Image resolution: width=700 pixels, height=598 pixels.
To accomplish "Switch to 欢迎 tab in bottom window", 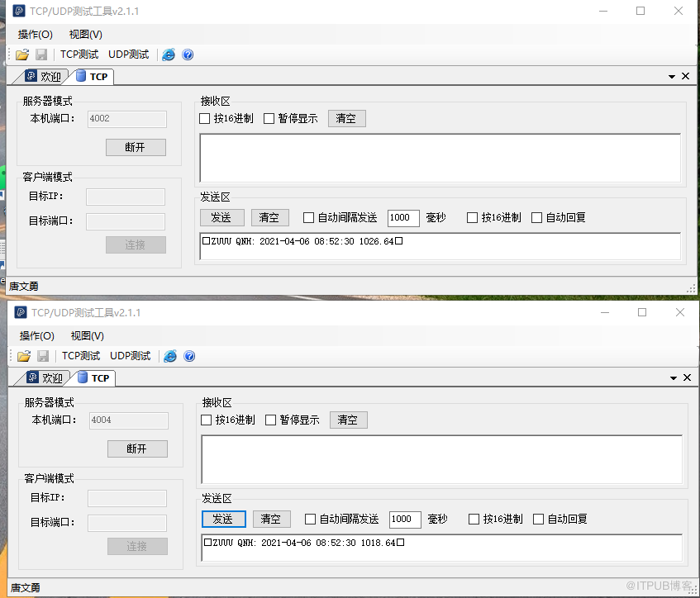I will point(45,377).
